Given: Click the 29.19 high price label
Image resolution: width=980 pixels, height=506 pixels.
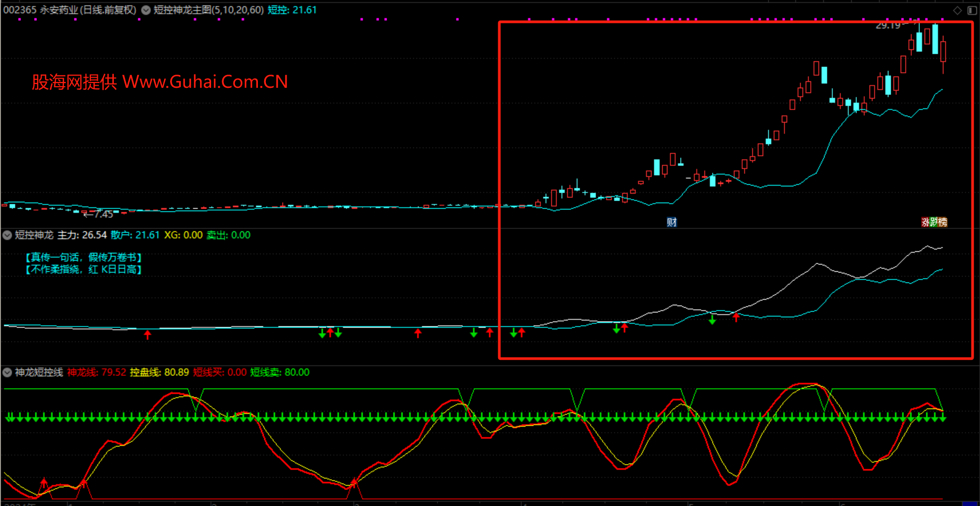Looking at the screenshot, I should pyautogui.click(x=888, y=25).
